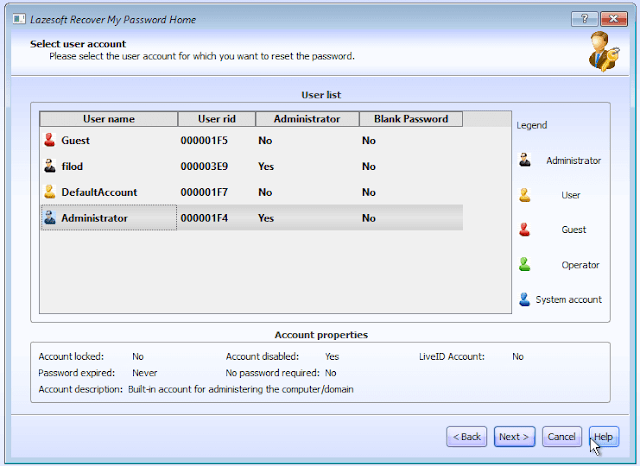Click Blank Password No in DefaultAccount row
This screenshot has width=640, height=466.
(x=369, y=192)
